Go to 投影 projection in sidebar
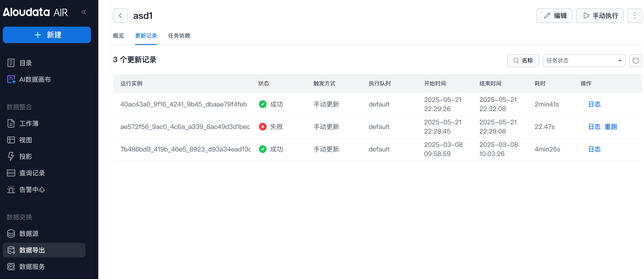 click(26, 156)
